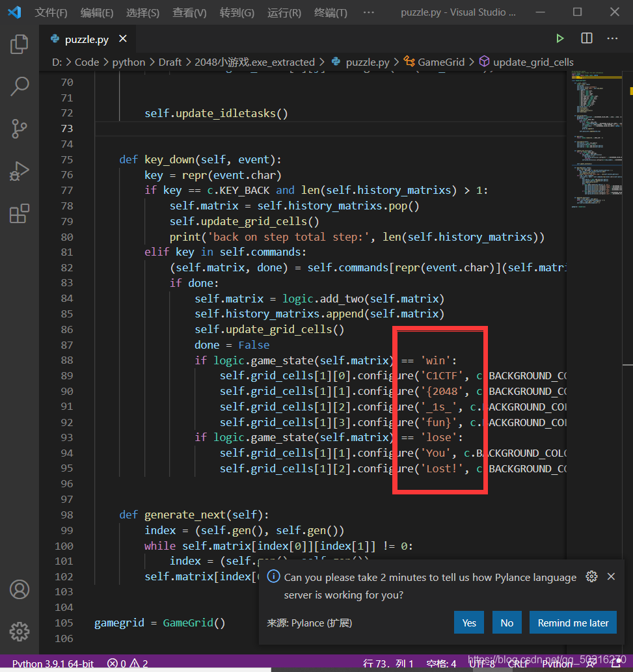Split the editor to the right

[x=586, y=39]
